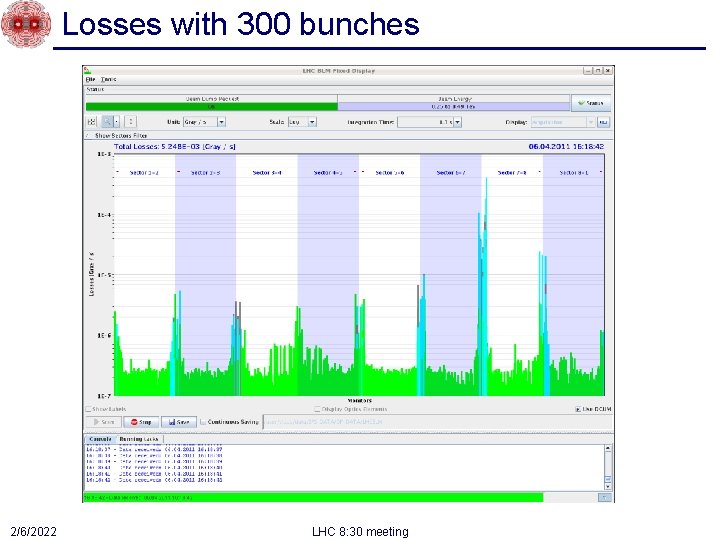The image size is (720, 540).
Task: Click console scrollbar down arrow
Action: tap(608, 486)
